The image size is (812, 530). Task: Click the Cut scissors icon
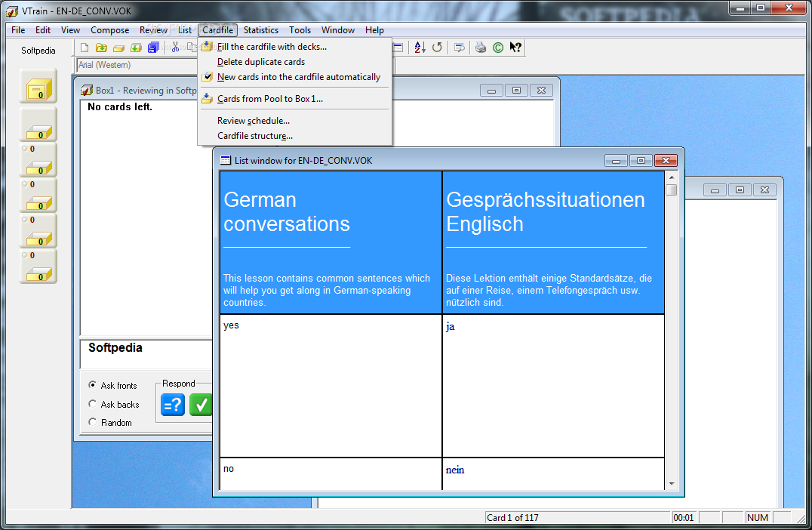coord(176,48)
